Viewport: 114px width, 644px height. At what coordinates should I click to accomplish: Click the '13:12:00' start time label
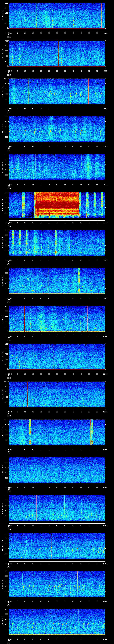pos(9,450)
